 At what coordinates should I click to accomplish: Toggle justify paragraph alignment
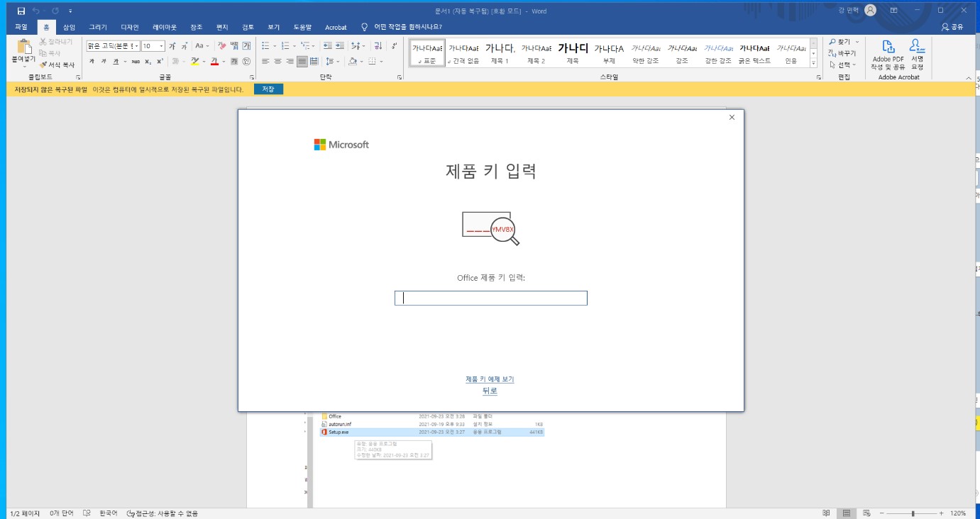(x=302, y=62)
